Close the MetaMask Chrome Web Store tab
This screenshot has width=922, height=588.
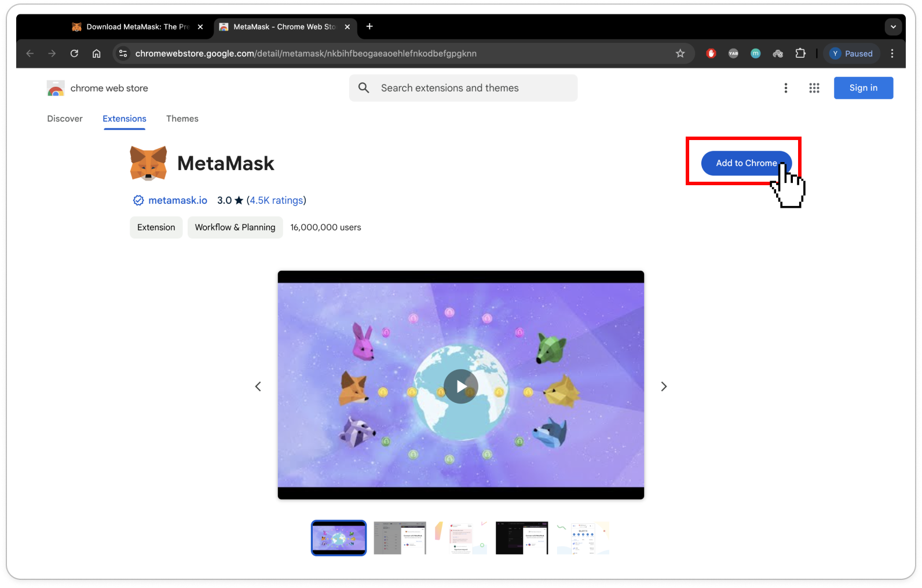[347, 27]
